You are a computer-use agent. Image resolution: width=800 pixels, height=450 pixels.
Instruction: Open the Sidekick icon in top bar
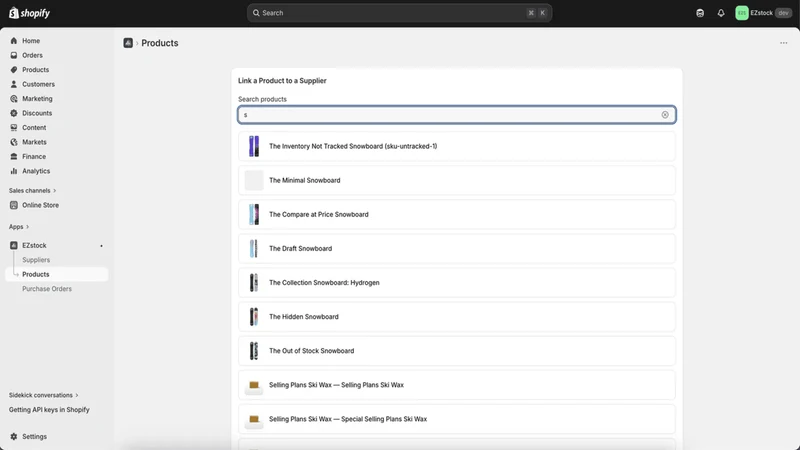pos(700,13)
